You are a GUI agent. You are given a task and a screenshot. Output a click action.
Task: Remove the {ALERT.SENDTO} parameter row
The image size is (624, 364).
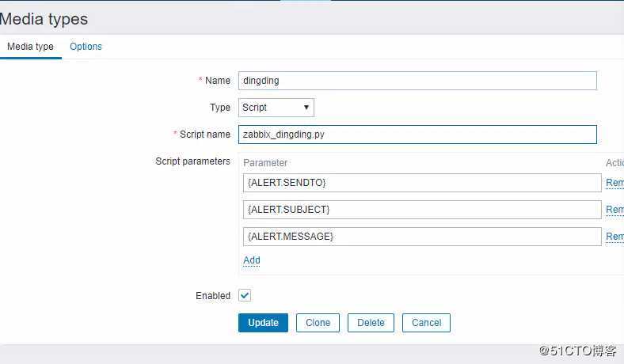point(614,183)
